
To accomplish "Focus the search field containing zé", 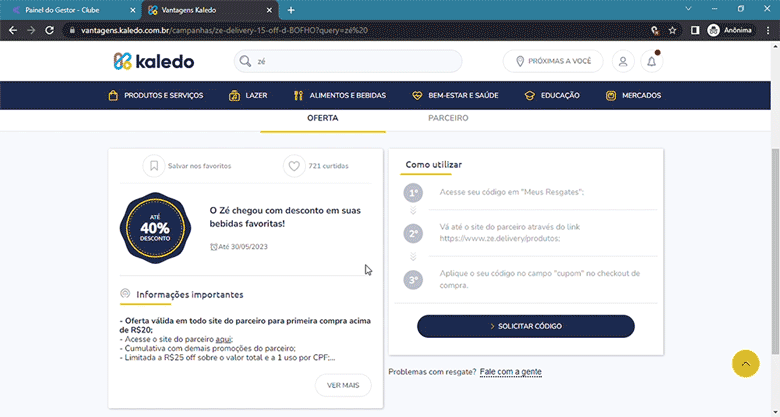I will (348, 61).
